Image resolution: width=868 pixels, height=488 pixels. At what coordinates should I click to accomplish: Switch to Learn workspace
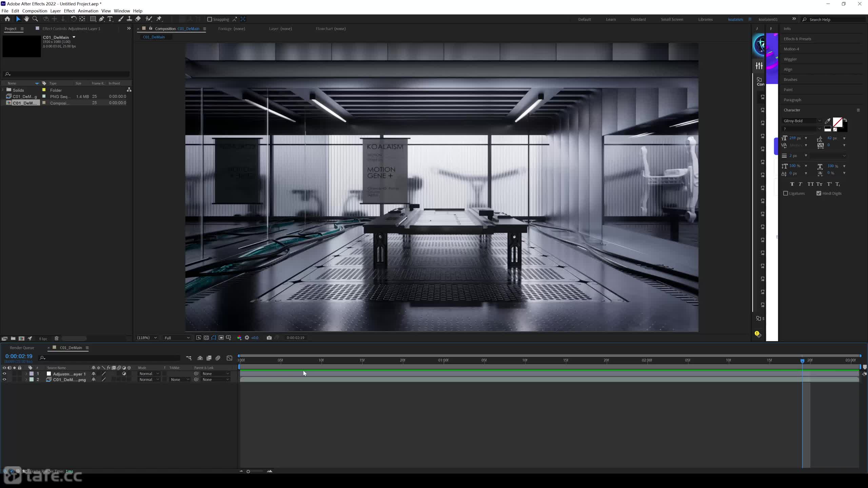[x=611, y=19]
